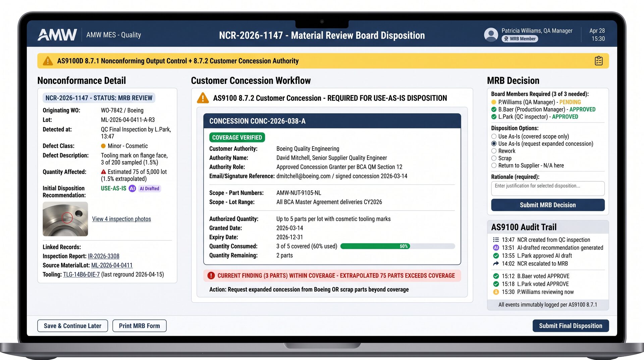
Task: Click the check icon at 15:18 L.Park vote
Action: point(496,284)
